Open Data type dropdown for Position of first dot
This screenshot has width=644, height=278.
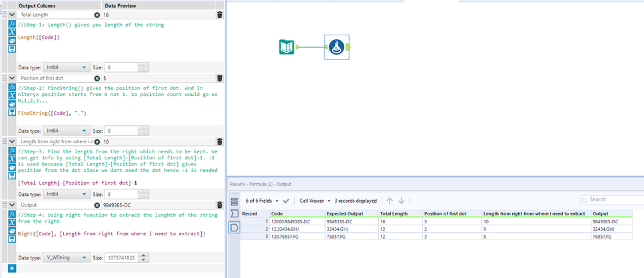click(67, 131)
